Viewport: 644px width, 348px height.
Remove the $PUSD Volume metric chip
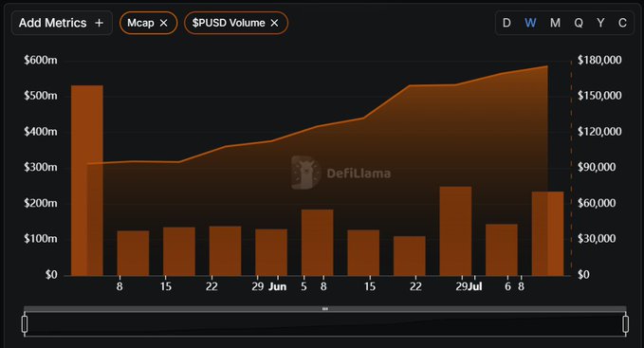point(274,23)
